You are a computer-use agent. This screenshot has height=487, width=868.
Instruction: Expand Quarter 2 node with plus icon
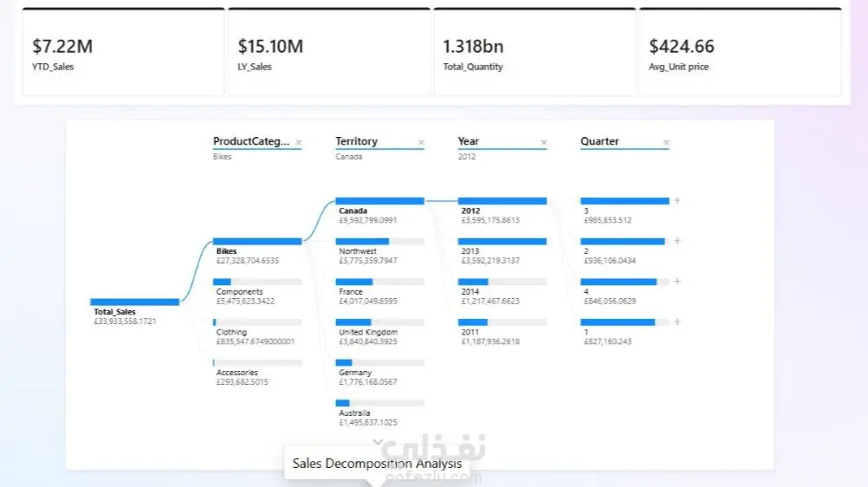pyautogui.click(x=677, y=241)
